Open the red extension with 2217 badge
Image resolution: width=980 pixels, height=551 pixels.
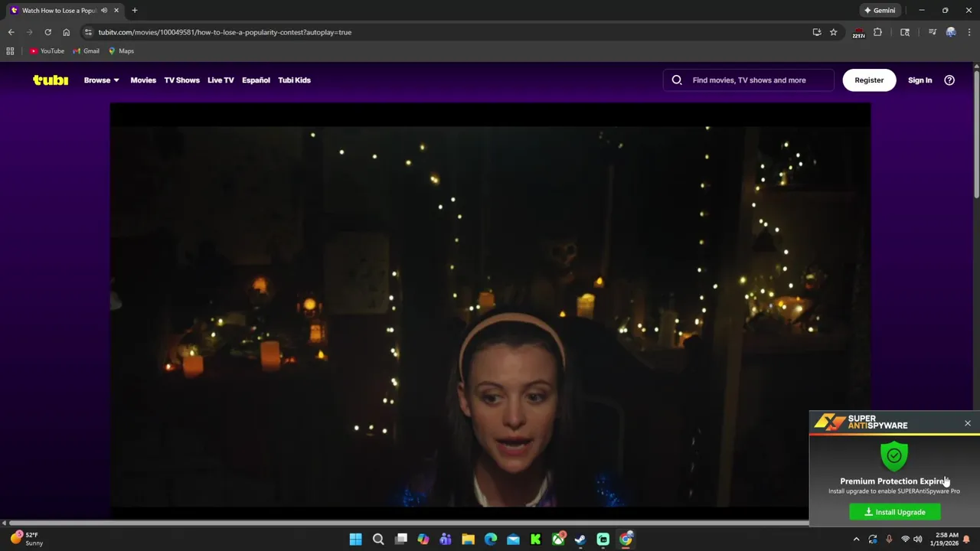tap(858, 32)
